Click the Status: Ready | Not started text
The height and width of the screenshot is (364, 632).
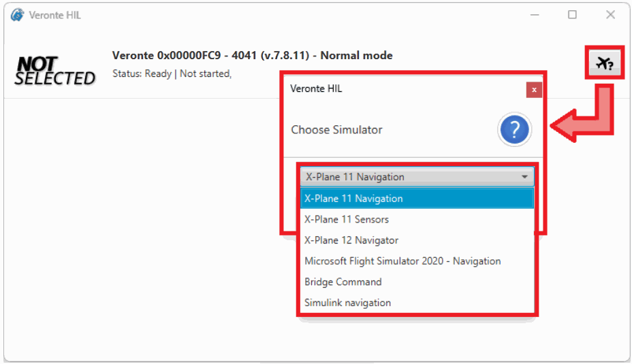click(x=172, y=73)
